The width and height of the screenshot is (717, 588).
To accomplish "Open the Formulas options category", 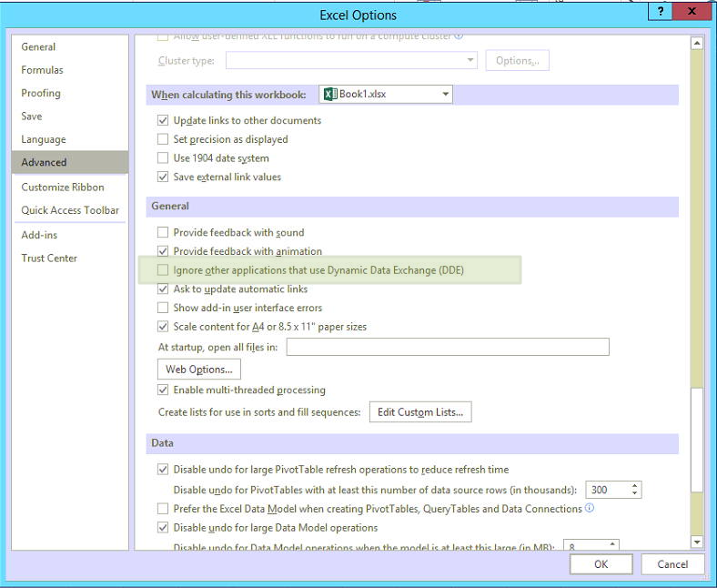I will (43, 70).
